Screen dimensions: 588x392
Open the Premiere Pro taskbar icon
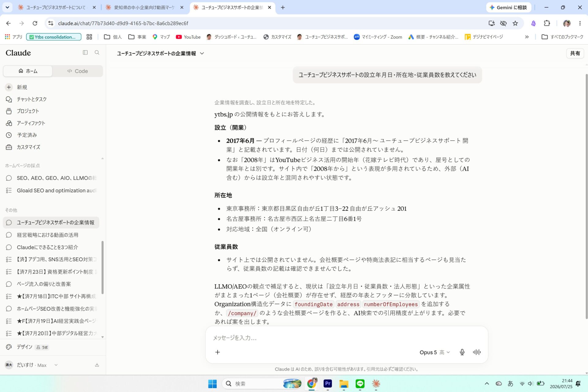(328, 384)
